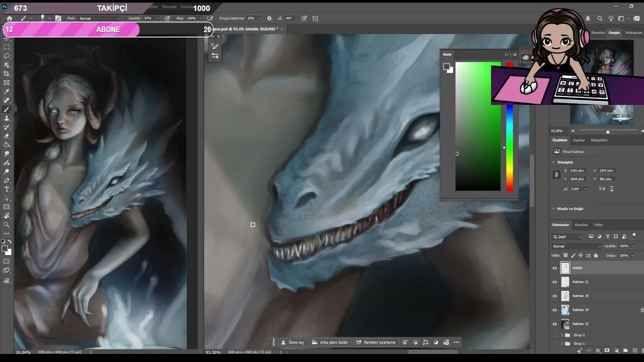Toggle airbrush build-up effect
Viewport: 644px width, 362px height.
click(x=210, y=18)
